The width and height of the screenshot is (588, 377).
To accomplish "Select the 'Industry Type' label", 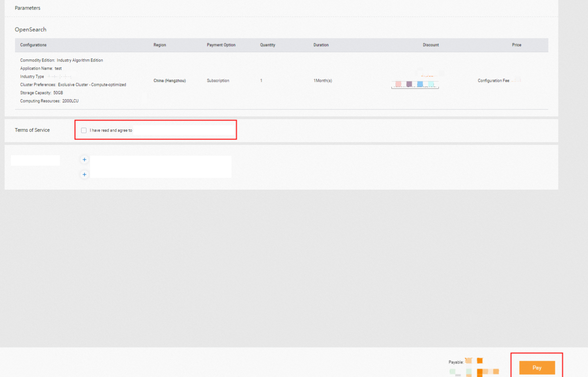I will (x=32, y=76).
